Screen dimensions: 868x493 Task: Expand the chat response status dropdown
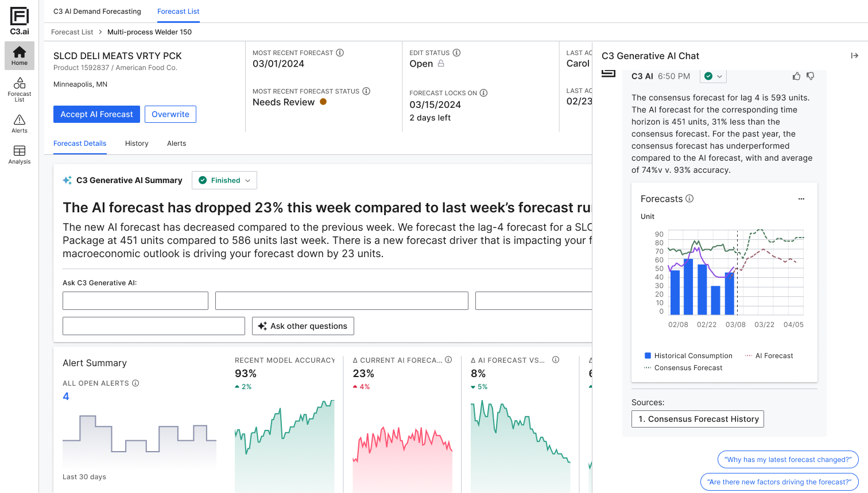point(714,76)
